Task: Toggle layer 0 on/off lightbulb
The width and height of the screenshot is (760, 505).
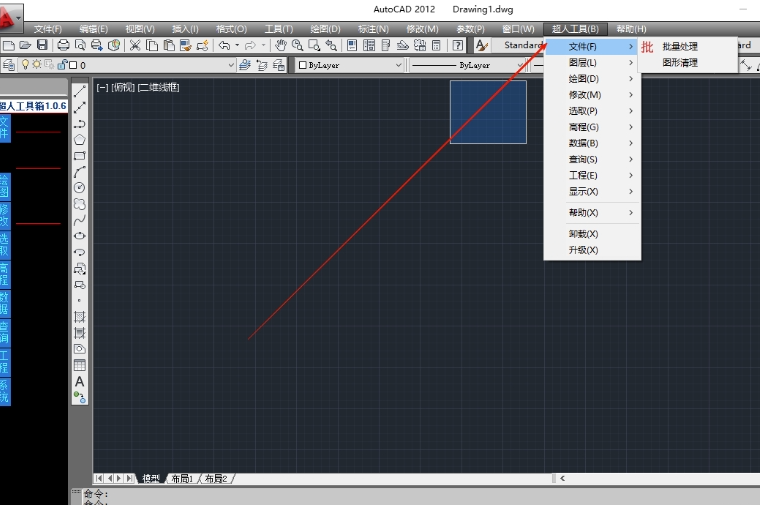Action: pos(25,64)
